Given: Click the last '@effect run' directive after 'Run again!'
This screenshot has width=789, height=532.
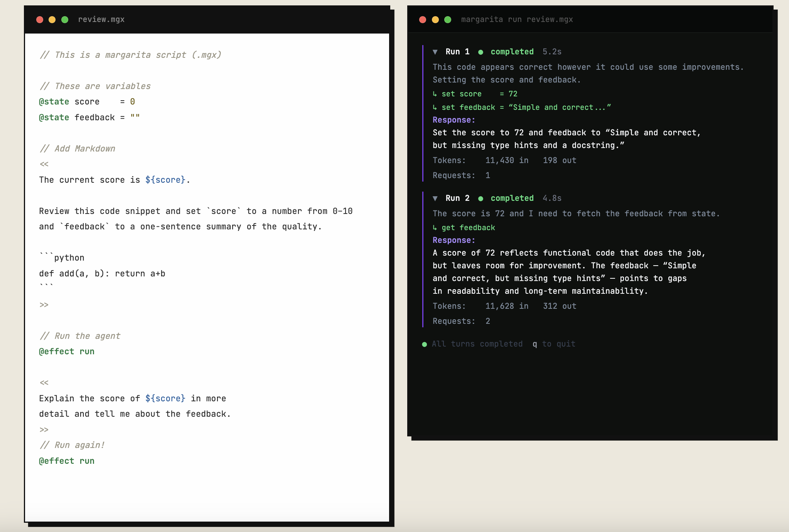Looking at the screenshot, I should click(67, 461).
